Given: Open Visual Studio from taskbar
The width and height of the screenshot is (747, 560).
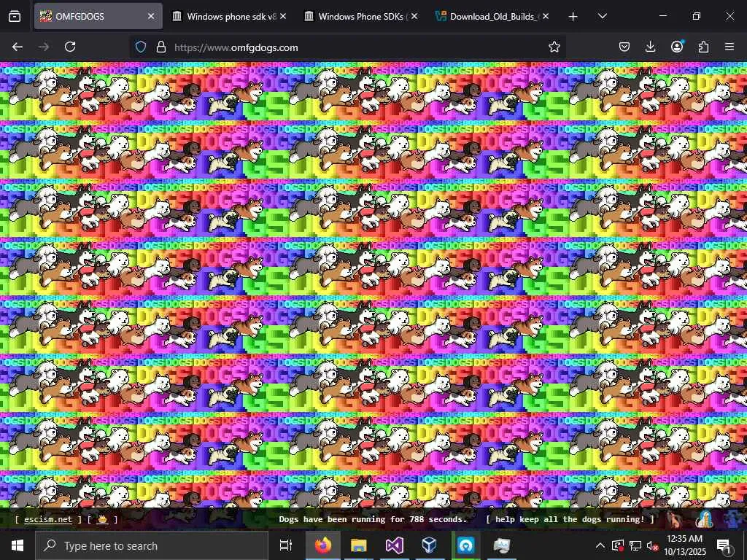Looking at the screenshot, I should point(394,545).
